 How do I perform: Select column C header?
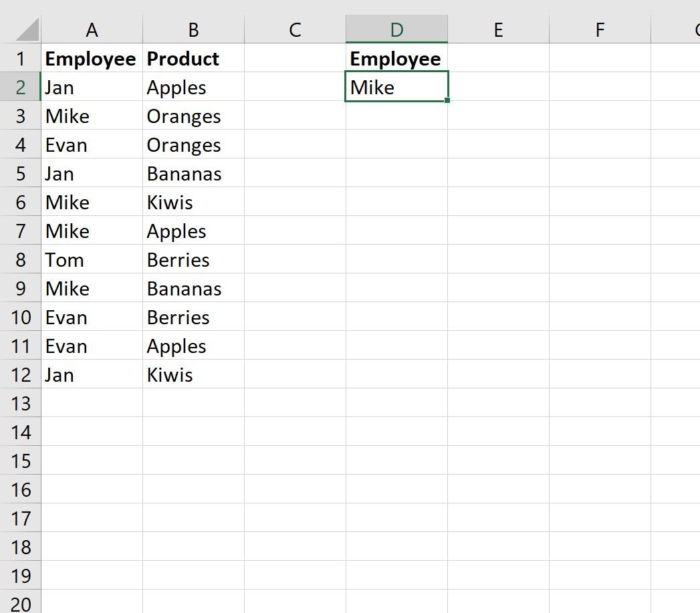tap(295, 29)
